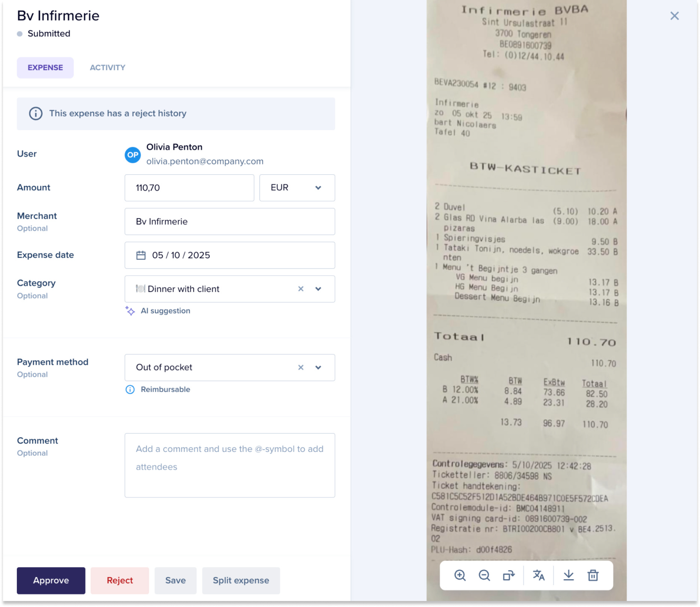This screenshot has height=607, width=700.
Task: Clear the Dinner with client category
Action: pyautogui.click(x=301, y=289)
